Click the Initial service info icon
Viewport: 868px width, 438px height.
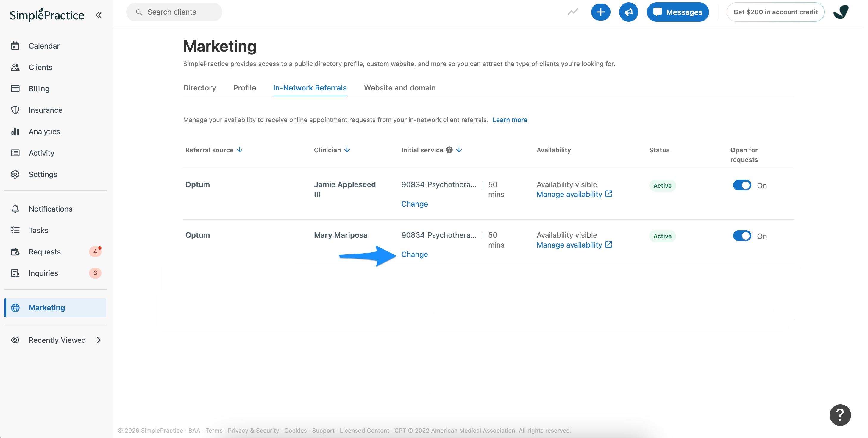(449, 150)
